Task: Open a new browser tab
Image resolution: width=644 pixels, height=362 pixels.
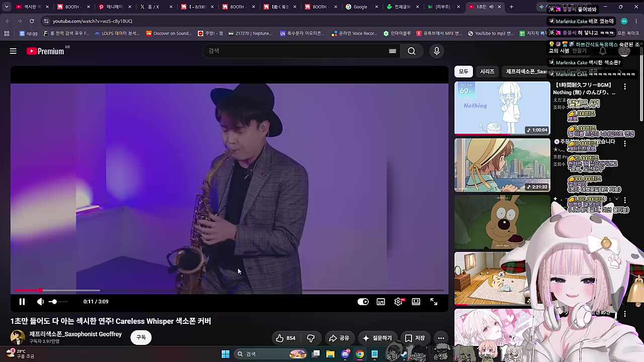Action: [x=511, y=7]
